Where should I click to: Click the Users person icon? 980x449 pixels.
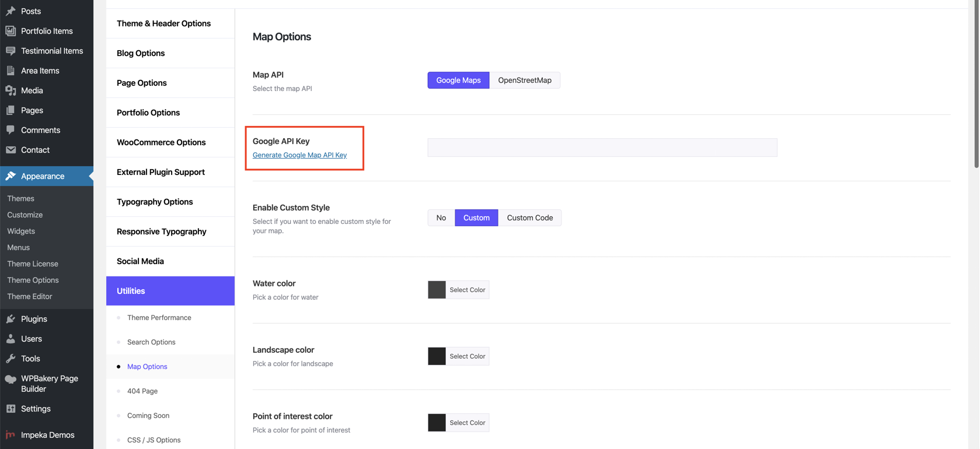point(11,339)
